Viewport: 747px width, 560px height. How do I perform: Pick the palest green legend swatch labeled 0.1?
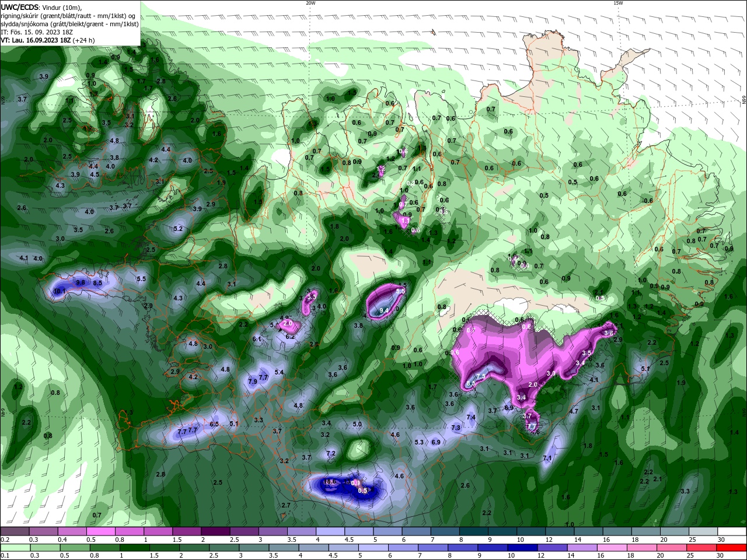click(14, 547)
